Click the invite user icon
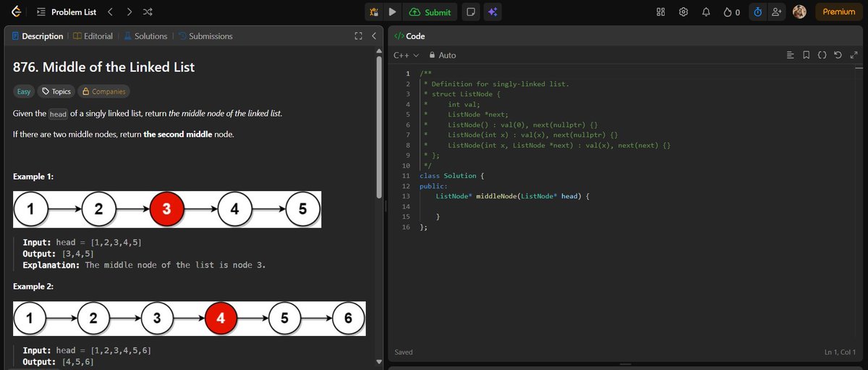Viewport: 868px width, 370px height. click(776, 12)
